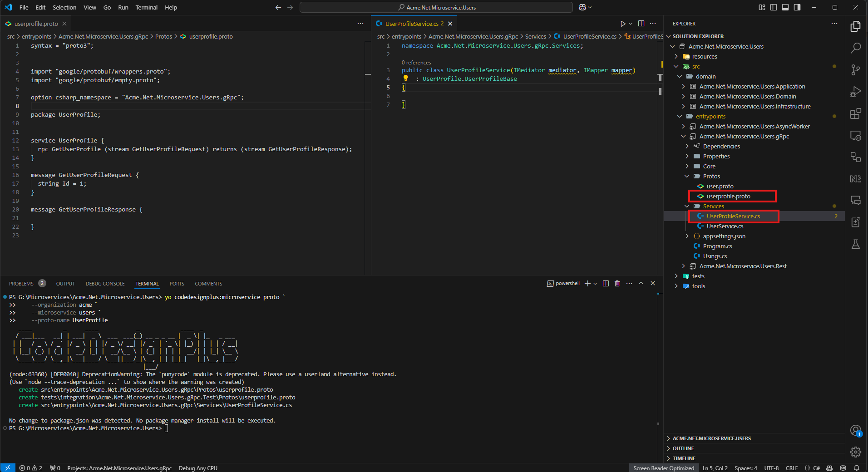The height and width of the screenshot is (472, 868).
Task: Open the Explorer panel More Actions ellipsis
Action: [x=834, y=24]
